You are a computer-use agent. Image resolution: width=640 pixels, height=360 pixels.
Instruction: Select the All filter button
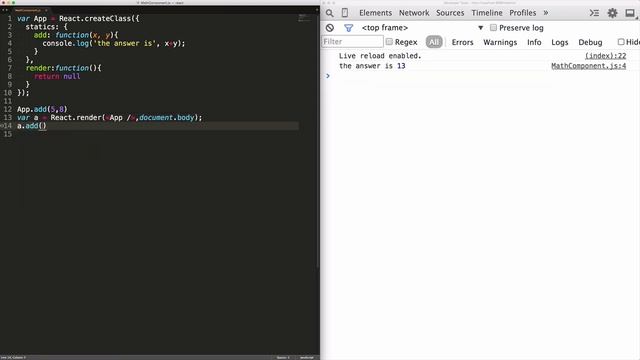pos(434,42)
